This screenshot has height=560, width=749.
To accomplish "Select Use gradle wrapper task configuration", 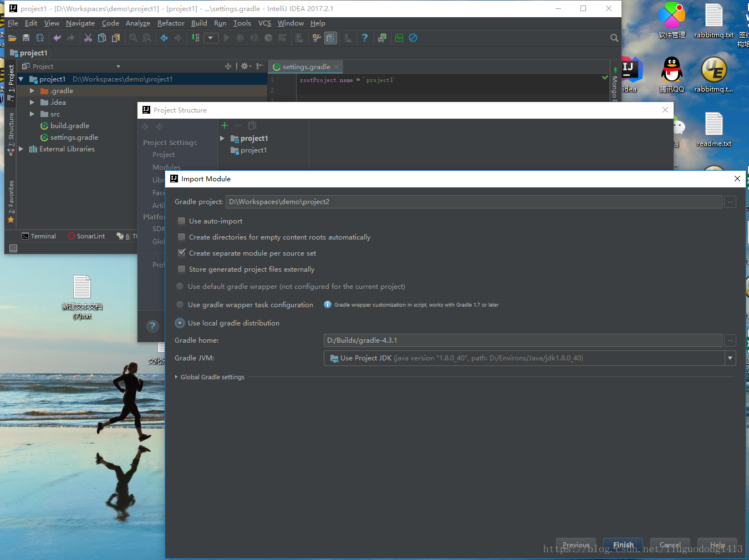I will (x=180, y=305).
